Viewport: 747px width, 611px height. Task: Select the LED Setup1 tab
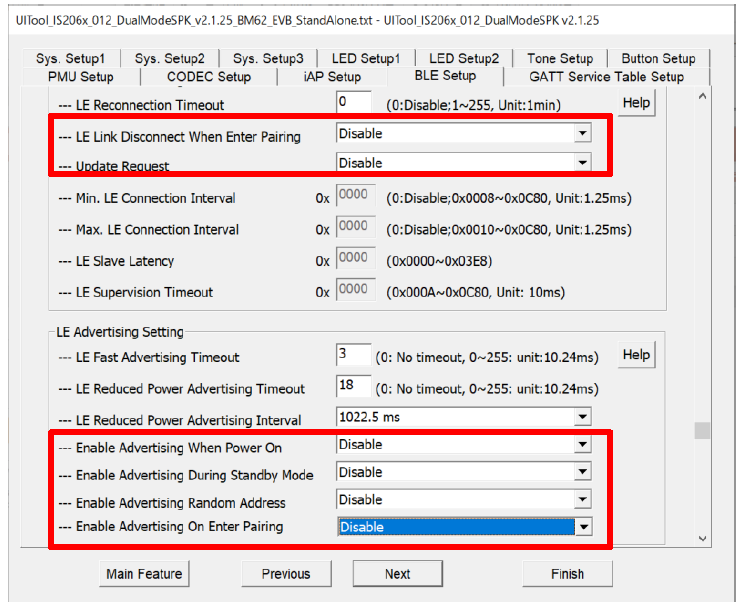(365, 58)
